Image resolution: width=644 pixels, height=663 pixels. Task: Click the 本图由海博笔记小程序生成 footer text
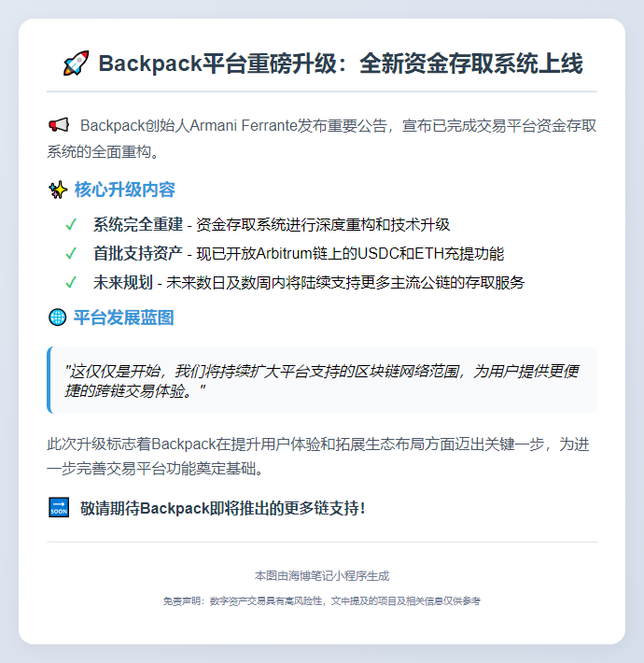(x=322, y=576)
